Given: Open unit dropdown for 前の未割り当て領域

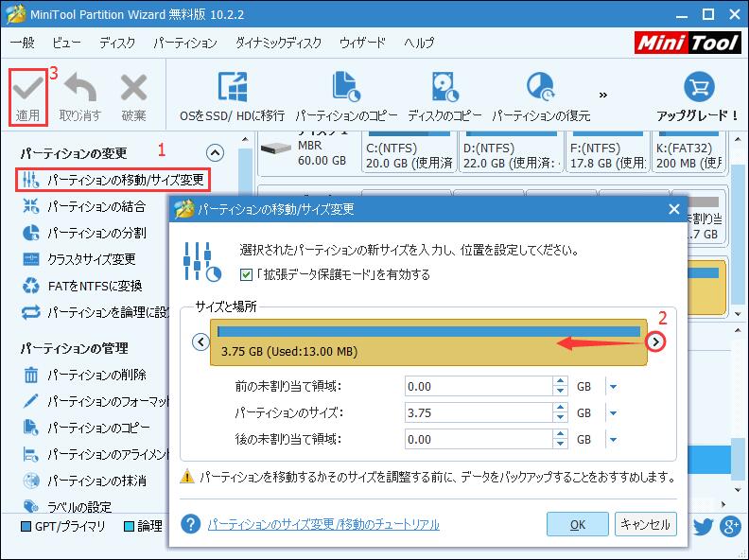Looking at the screenshot, I should click(x=613, y=387).
